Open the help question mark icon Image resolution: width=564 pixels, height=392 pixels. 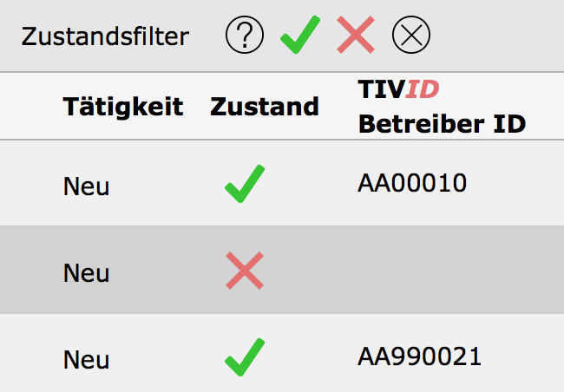point(244,36)
